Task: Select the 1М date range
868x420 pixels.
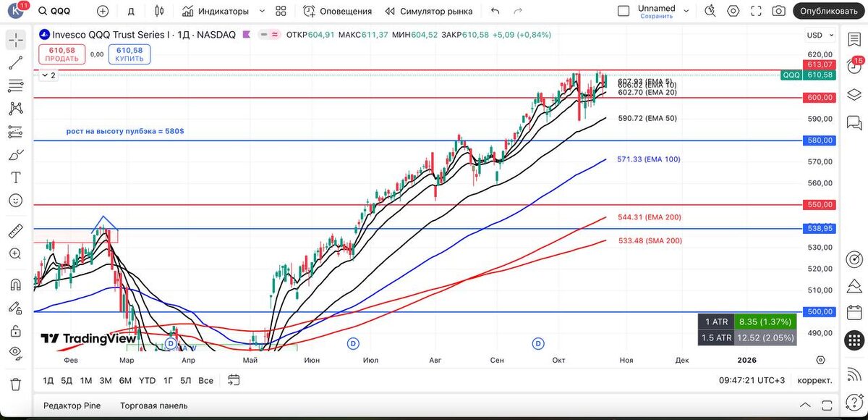Action: coord(86,380)
